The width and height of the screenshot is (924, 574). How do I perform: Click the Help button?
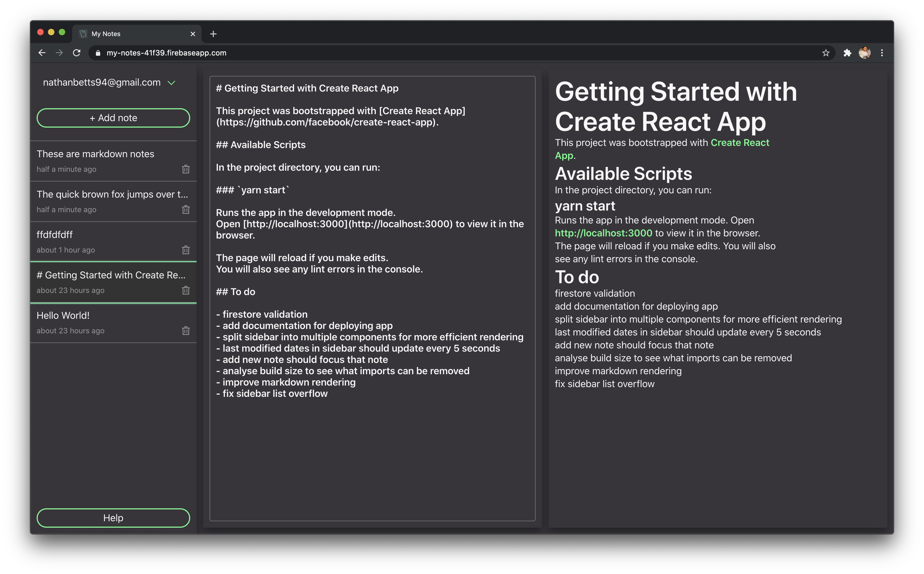(113, 518)
